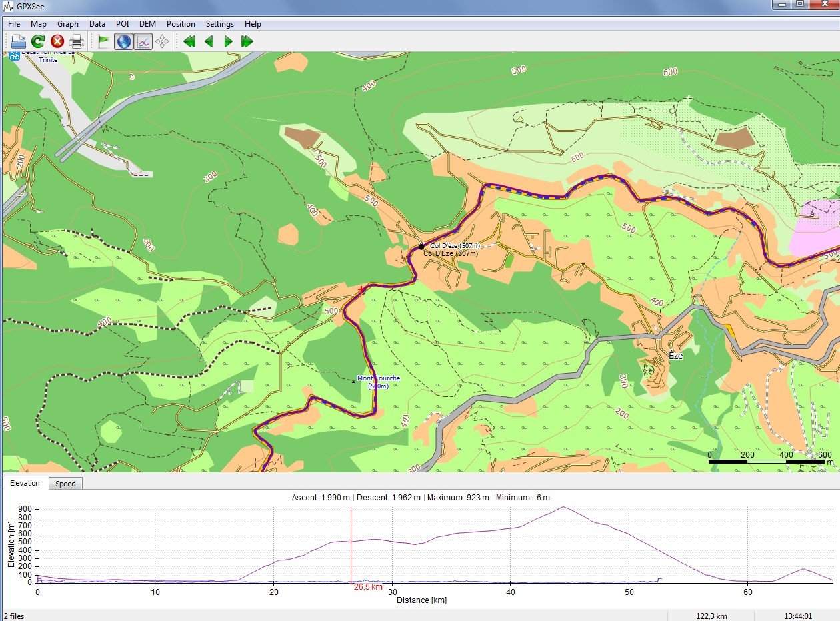The width and height of the screenshot is (840, 621).
Task: Enable show position with the four-arrows icon
Action: click(x=162, y=41)
